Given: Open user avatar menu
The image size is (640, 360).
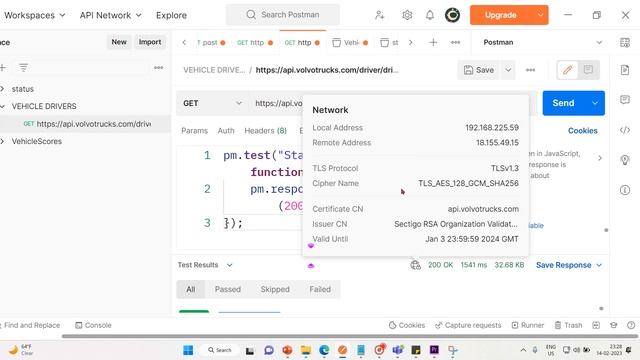Looking at the screenshot, I should pyautogui.click(x=452, y=15).
